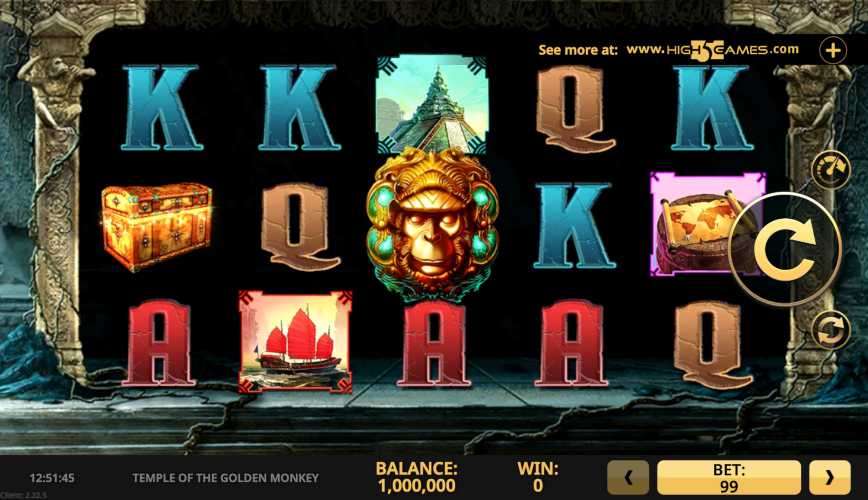Open the BET 99 amount selector
This screenshot has height=500, width=868.
729,477
